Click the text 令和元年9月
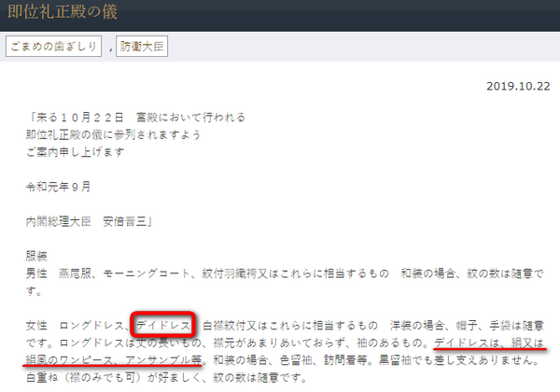 (59, 187)
